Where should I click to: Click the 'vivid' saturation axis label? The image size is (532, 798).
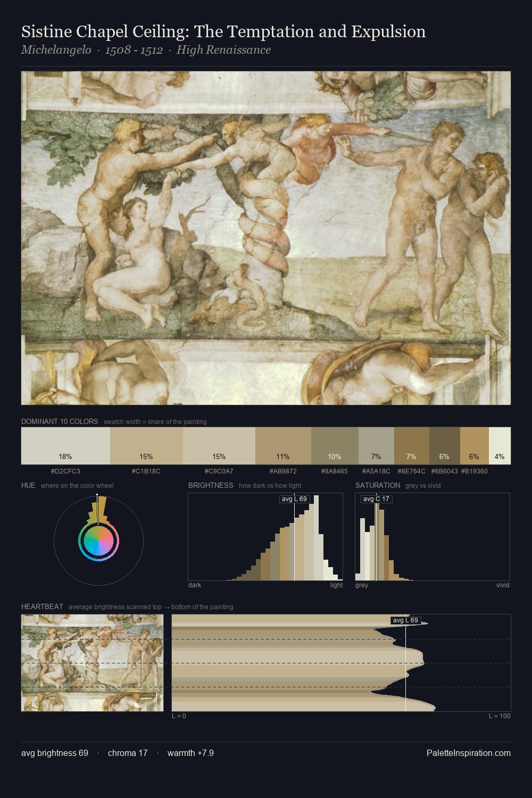[503, 585]
